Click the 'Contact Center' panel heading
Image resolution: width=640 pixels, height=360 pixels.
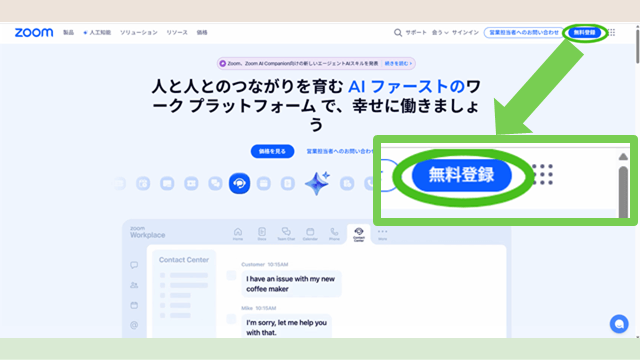tap(184, 260)
